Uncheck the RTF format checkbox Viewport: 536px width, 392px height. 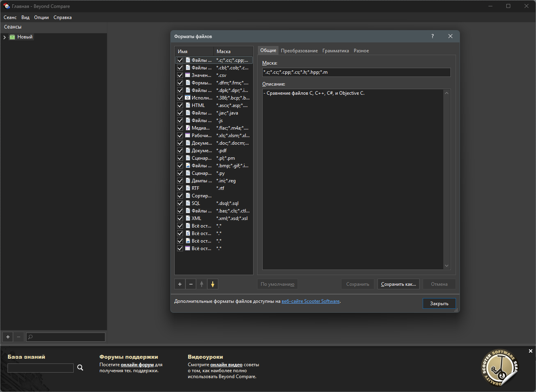pos(180,188)
